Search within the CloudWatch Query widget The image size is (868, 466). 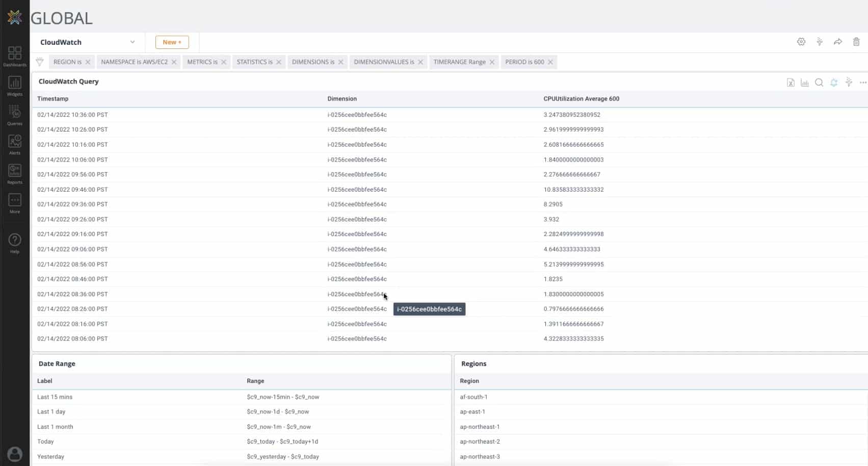[819, 82]
